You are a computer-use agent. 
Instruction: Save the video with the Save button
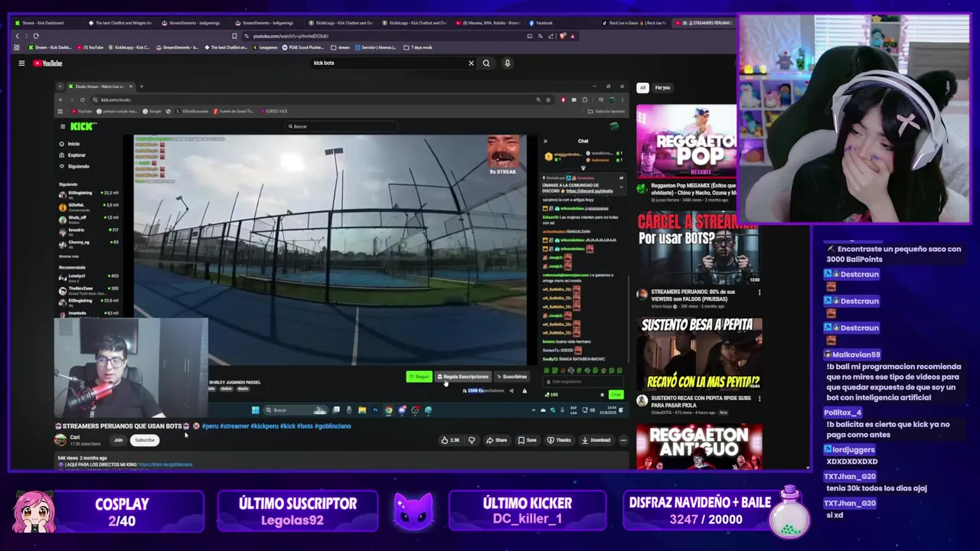[527, 440]
